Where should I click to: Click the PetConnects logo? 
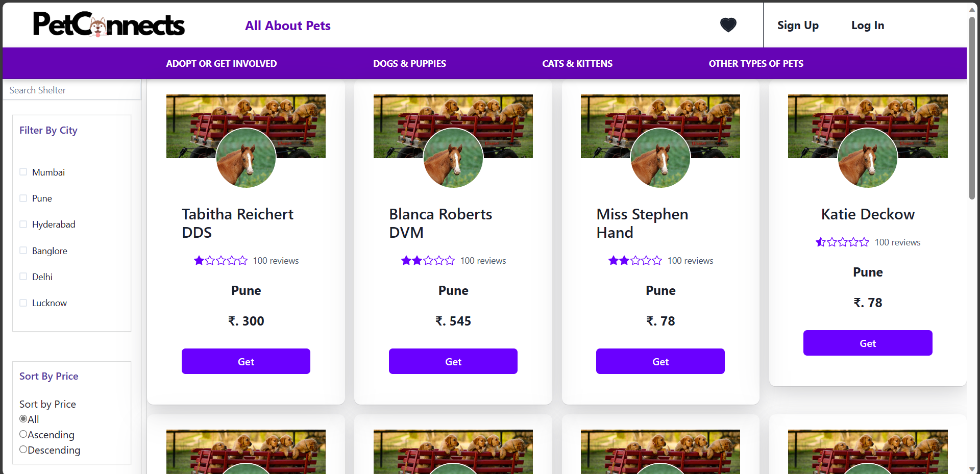point(108,24)
